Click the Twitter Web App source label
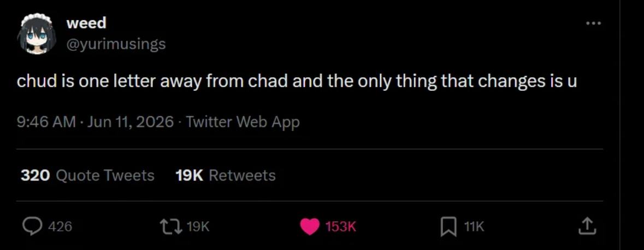The width and height of the screenshot is (644, 250). pos(243,122)
